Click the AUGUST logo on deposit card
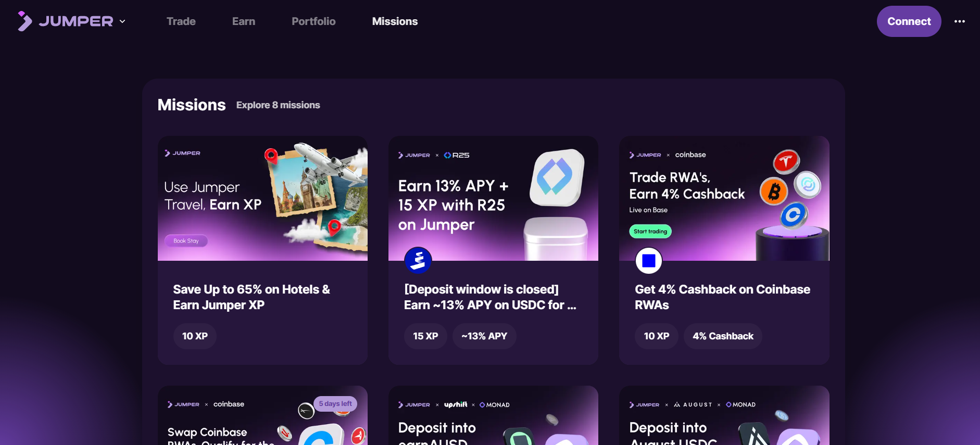 pos(693,404)
